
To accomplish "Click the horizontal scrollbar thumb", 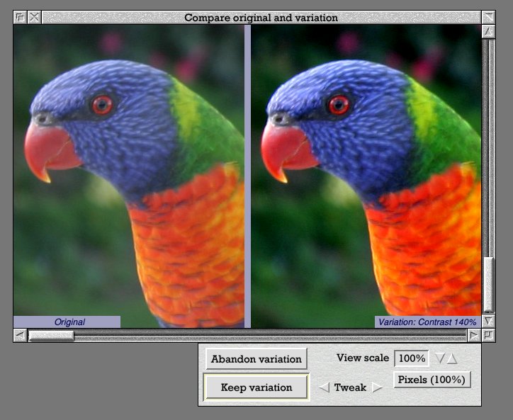I will tap(51, 335).
